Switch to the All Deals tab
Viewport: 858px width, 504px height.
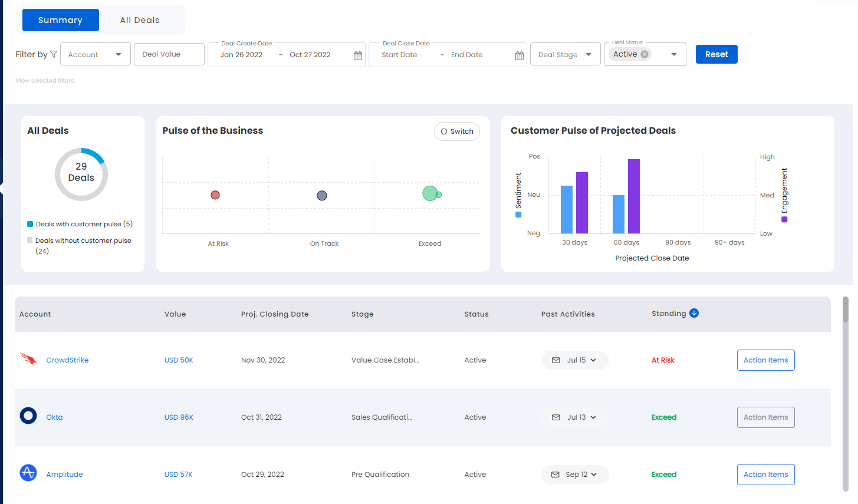140,20
